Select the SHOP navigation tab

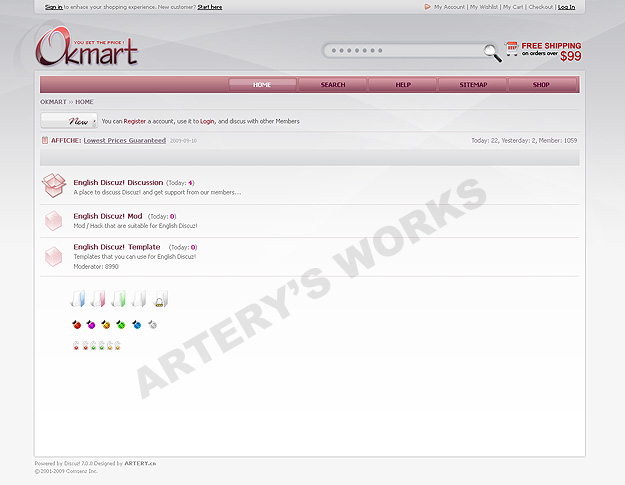pos(541,85)
